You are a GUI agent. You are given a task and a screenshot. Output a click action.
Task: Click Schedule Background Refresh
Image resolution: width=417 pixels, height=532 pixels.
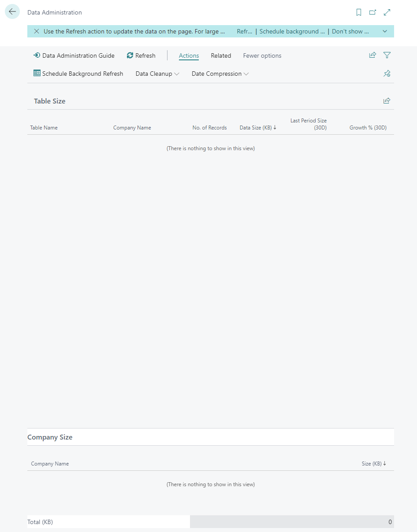pos(78,74)
